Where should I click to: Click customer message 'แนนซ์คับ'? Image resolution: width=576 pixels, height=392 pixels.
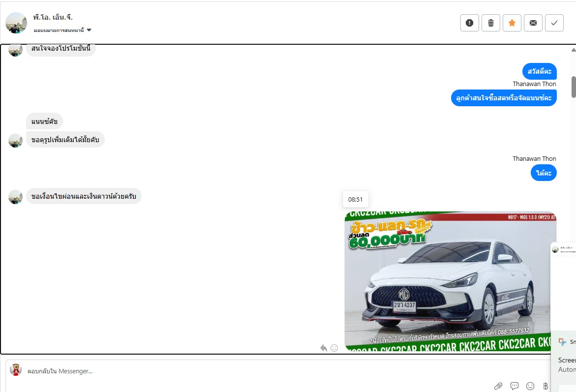(44, 121)
